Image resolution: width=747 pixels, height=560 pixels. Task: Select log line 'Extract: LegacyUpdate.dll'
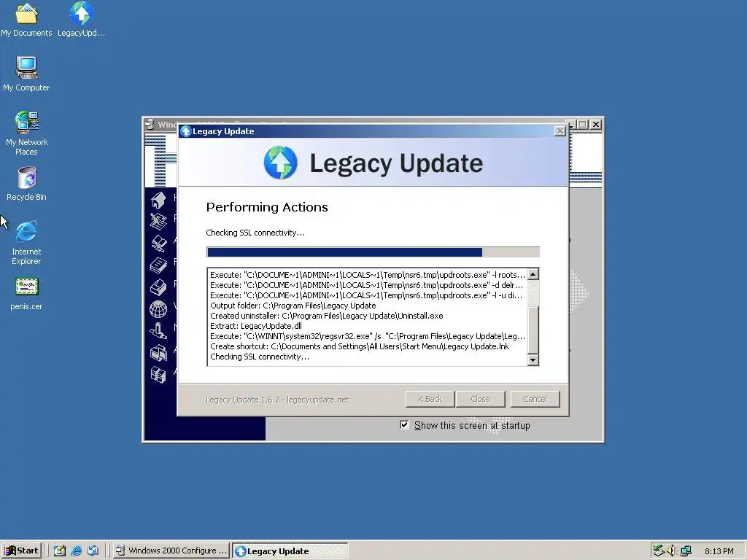[256, 326]
